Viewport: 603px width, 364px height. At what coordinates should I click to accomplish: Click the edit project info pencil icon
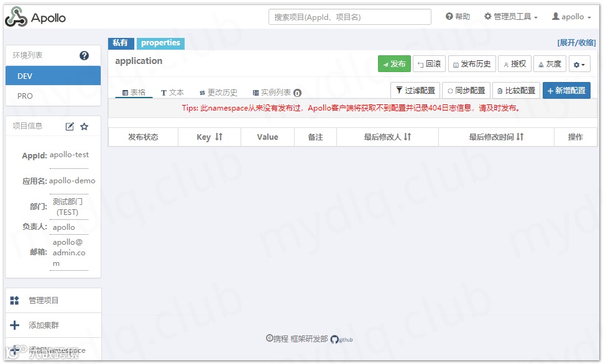[70, 127]
